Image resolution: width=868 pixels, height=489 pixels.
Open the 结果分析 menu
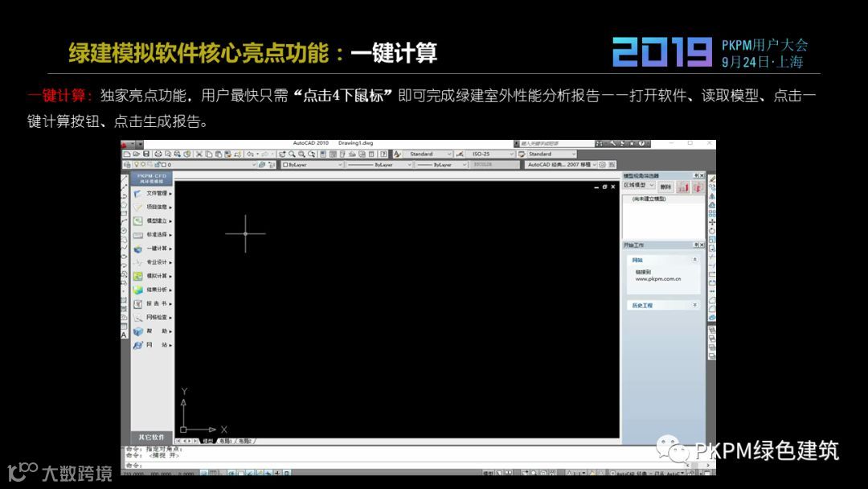pos(152,290)
